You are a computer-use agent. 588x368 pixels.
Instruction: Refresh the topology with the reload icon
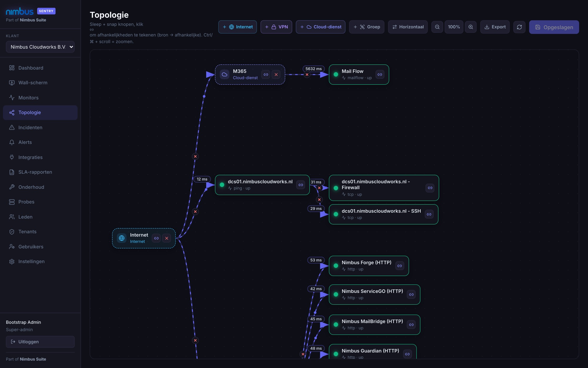(519, 27)
